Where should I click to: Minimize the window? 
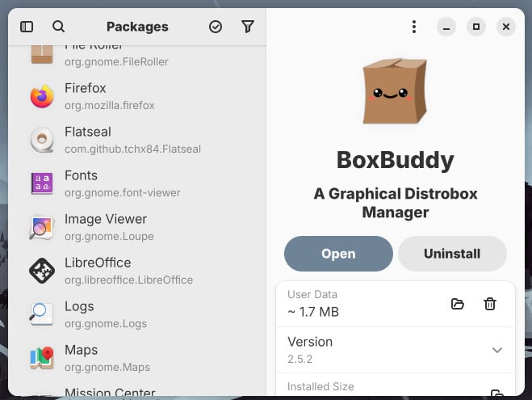(x=446, y=27)
